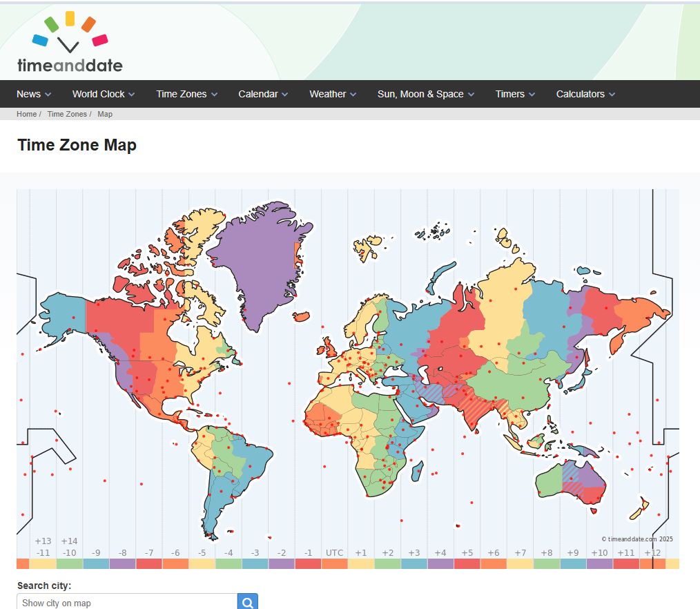Click the +13 offset label
700x609 pixels.
pyautogui.click(x=43, y=541)
